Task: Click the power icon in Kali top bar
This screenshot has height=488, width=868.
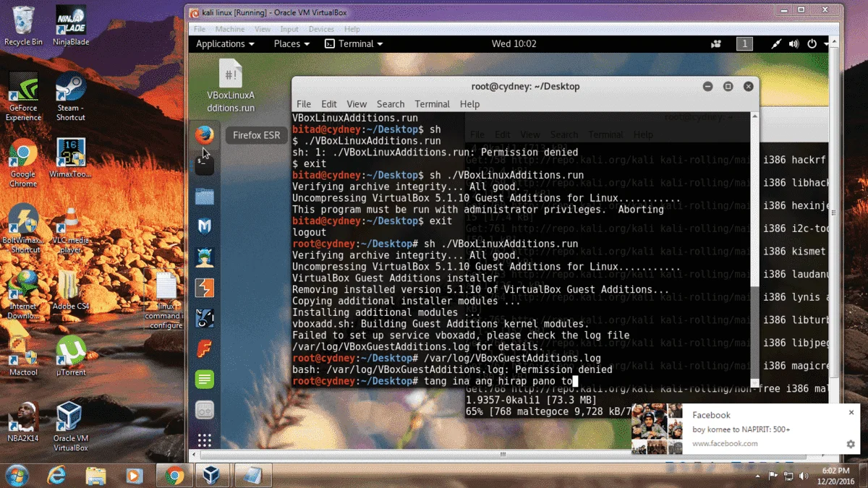Action: tap(812, 44)
